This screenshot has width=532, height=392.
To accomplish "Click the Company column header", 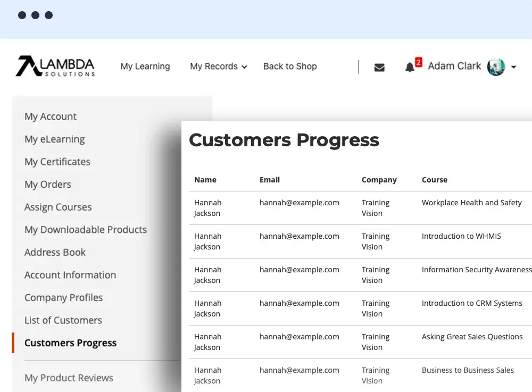I will tap(379, 180).
